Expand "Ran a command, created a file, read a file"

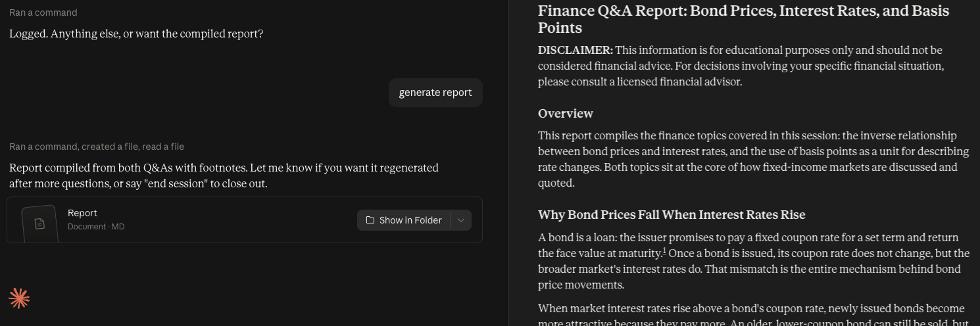coord(97,147)
